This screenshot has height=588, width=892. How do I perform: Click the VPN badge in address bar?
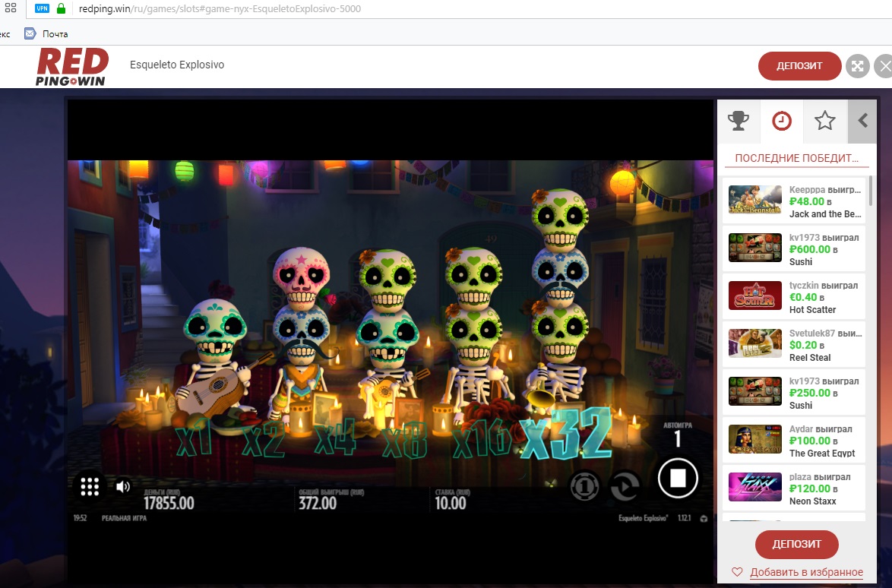coord(42,8)
